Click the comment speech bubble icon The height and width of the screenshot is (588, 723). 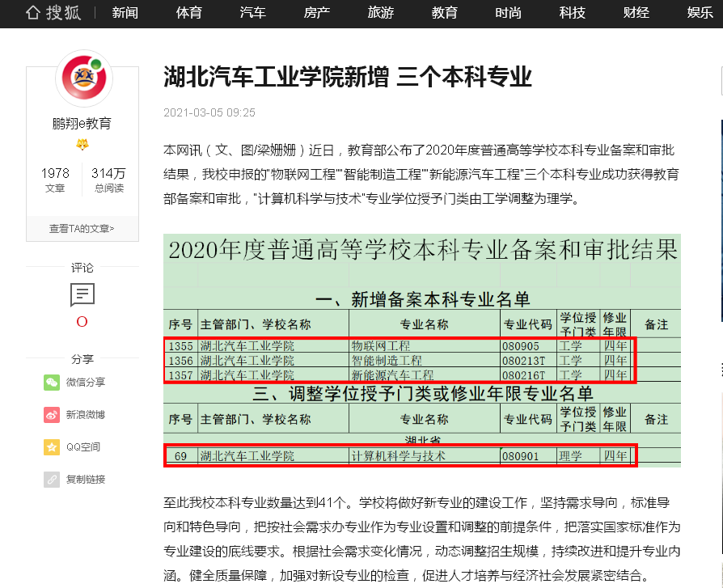point(82,294)
